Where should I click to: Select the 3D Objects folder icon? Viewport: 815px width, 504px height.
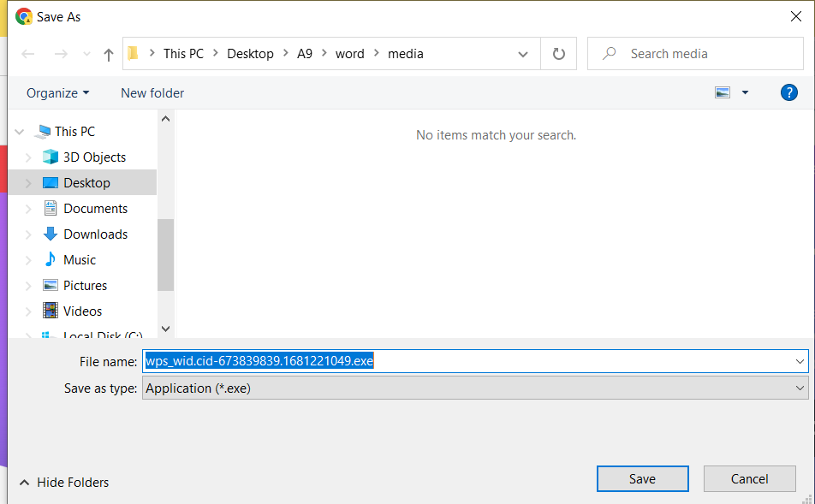[51, 157]
